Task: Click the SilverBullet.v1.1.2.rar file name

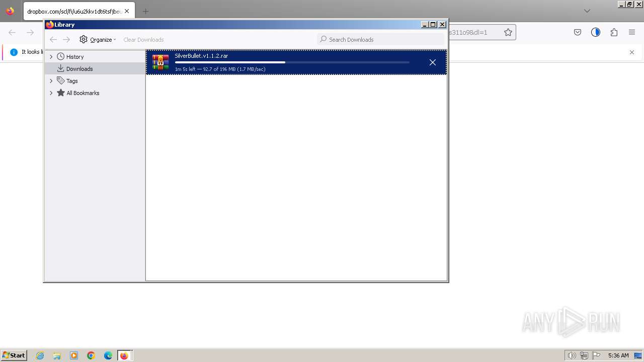Action: pyautogui.click(x=201, y=56)
